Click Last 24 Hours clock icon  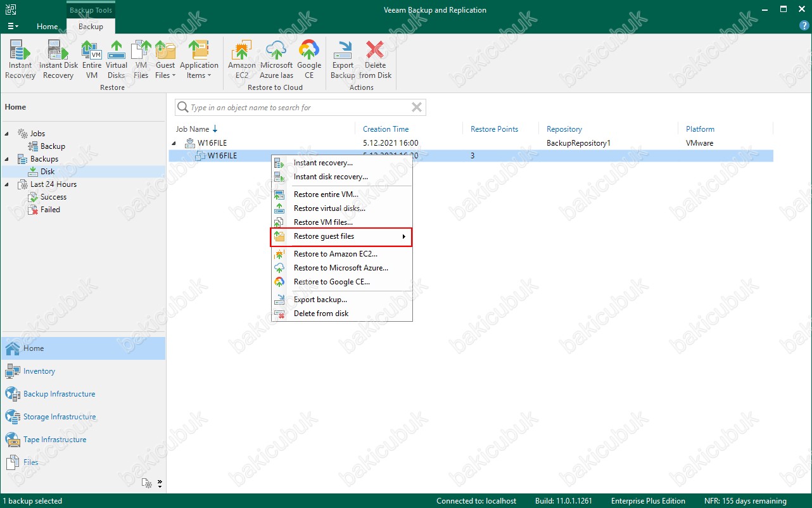22,184
